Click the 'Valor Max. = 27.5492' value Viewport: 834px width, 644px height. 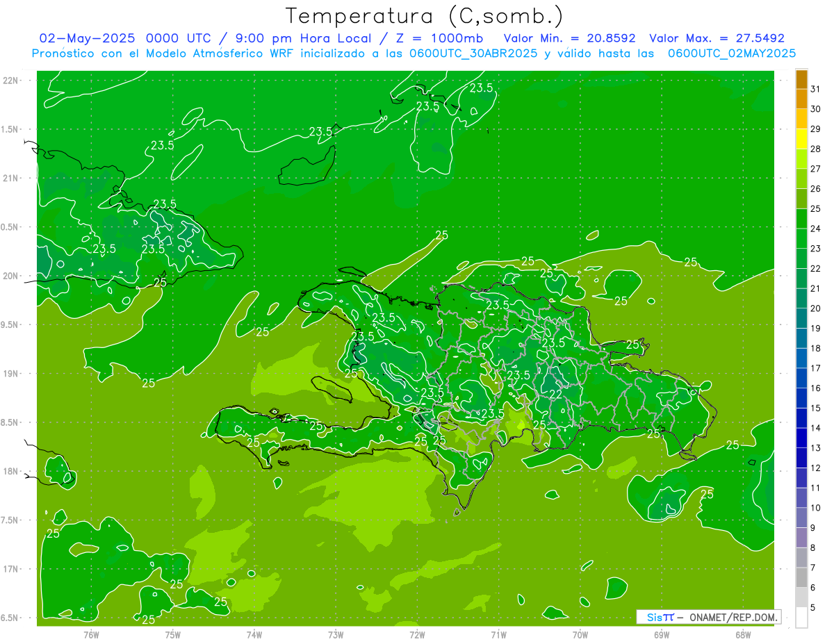tap(717, 38)
